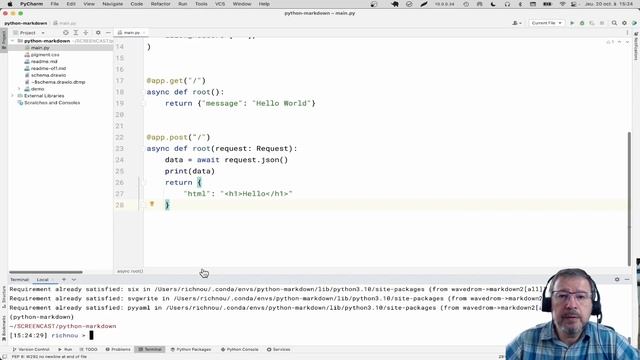Toggle the Terminal tool window button
This screenshot has width=640, height=360.
150,350
